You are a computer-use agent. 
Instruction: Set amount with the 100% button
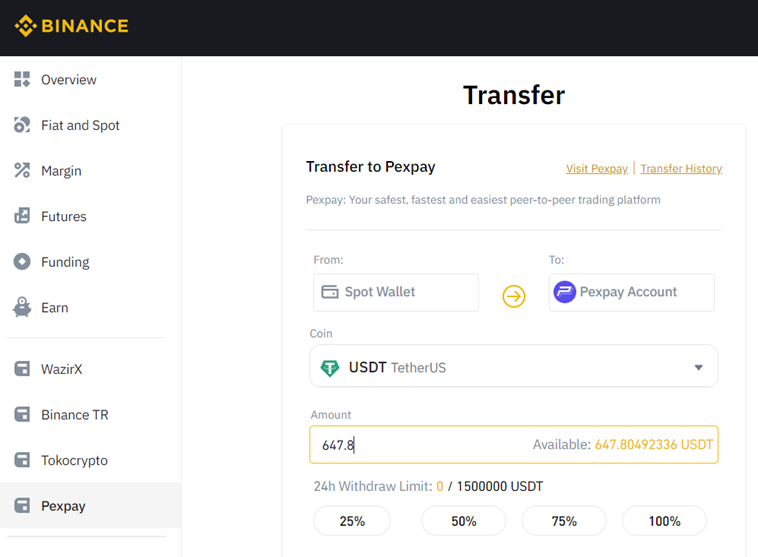[x=664, y=521]
